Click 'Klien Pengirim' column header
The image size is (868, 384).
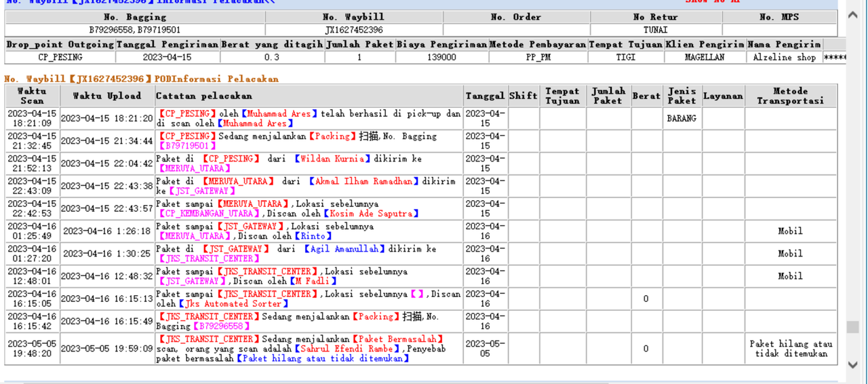click(705, 44)
